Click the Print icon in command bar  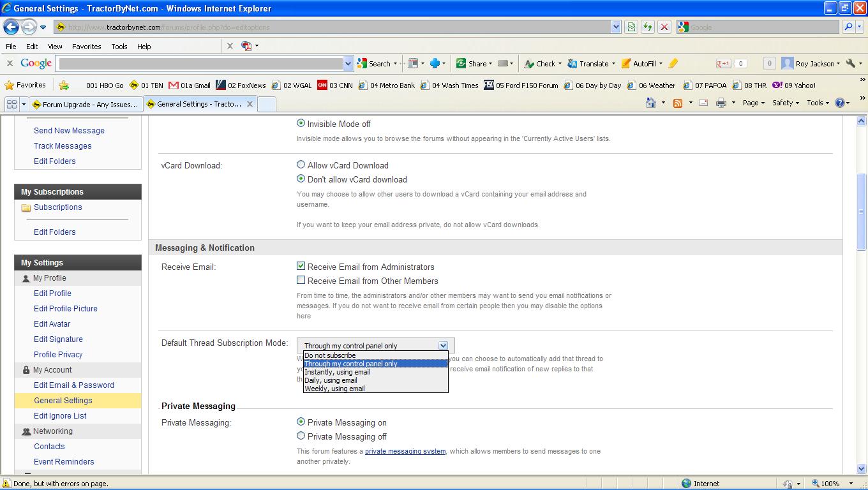(721, 103)
